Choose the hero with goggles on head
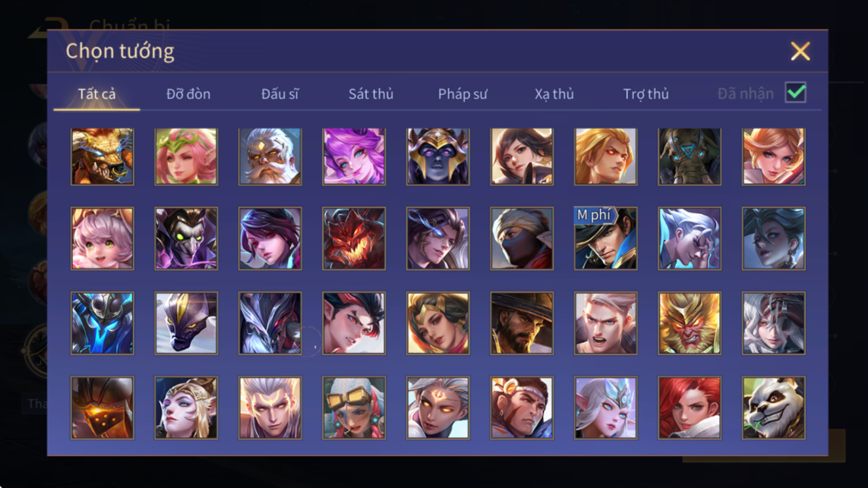868x488 pixels. coord(354,408)
